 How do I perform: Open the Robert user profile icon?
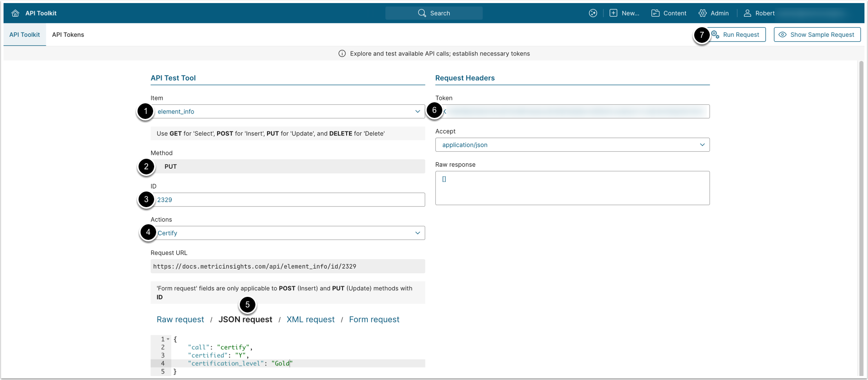[x=748, y=13]
